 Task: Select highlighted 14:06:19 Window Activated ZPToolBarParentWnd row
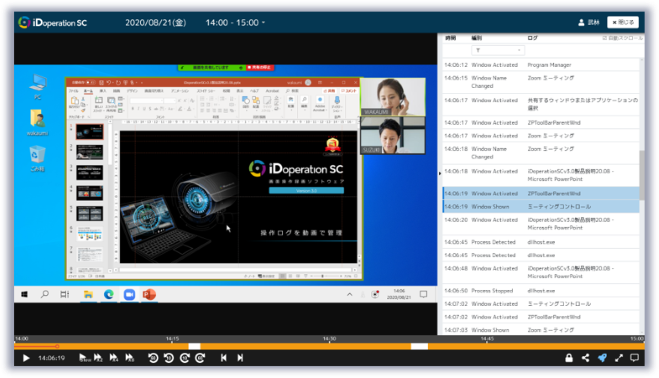coord(541,193)
